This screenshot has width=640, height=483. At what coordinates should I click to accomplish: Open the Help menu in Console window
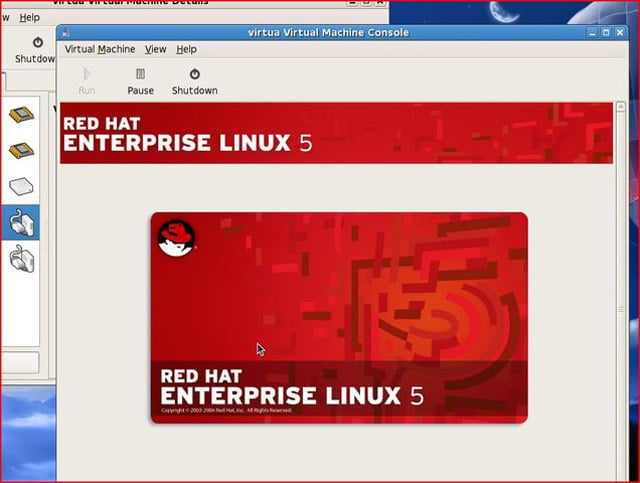click(x=187, y=49)
